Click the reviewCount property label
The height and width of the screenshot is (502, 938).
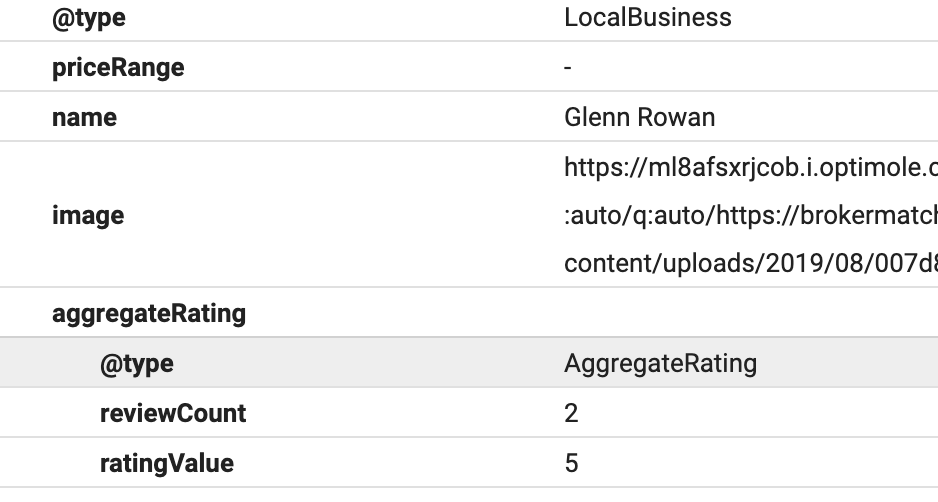tap(172, 413)
